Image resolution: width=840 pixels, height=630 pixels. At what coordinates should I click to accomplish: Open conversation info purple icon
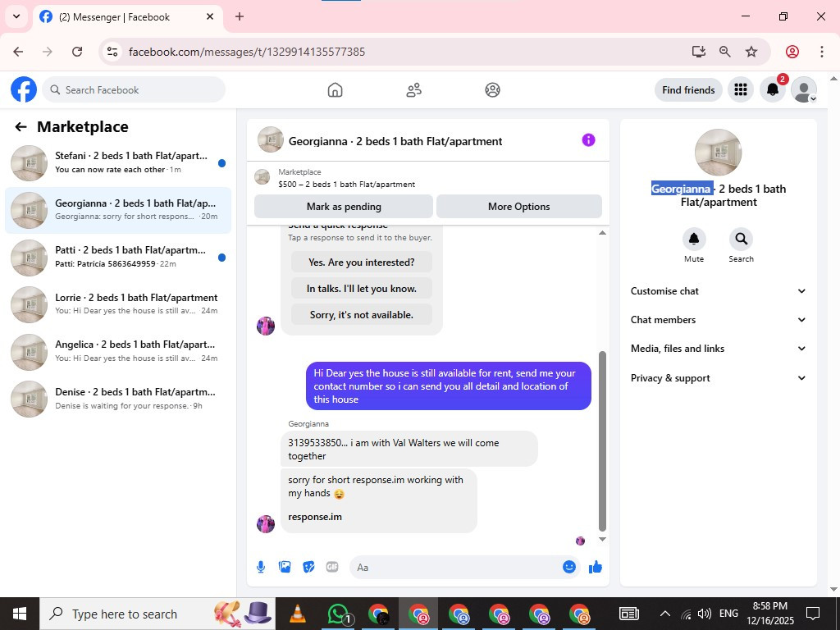tap(588, 140)
